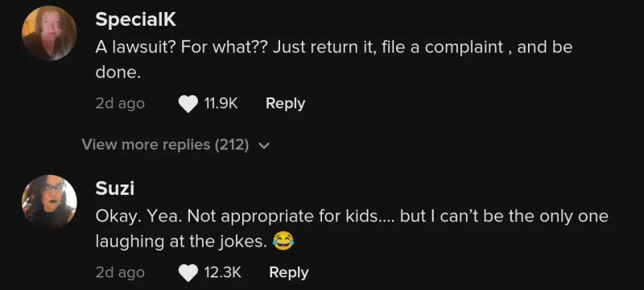Open the Suzi username link
The width and height of the screenshot is (644, 290).
114,188
